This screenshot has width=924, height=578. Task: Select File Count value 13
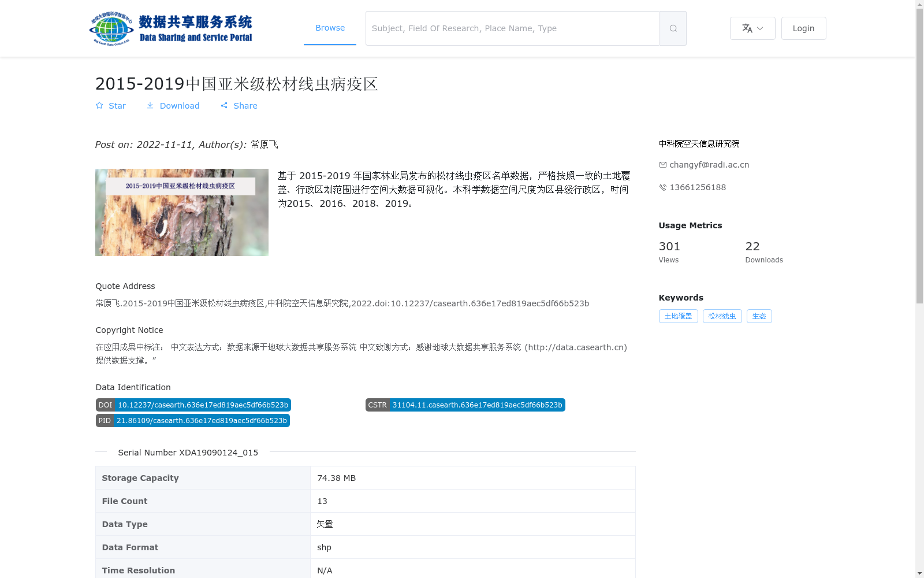point(322,501)
